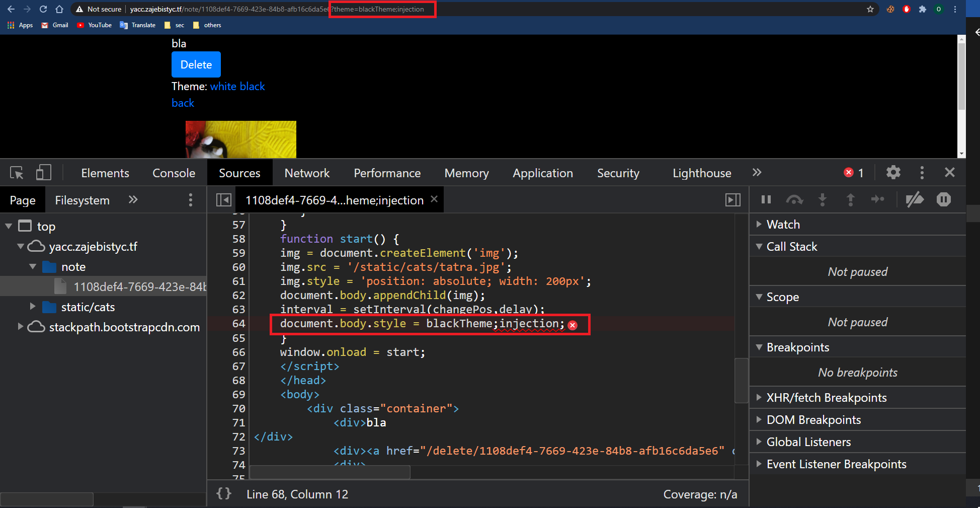Click the red error count indicator
980x508 pixels.
[x=854, y=173]
